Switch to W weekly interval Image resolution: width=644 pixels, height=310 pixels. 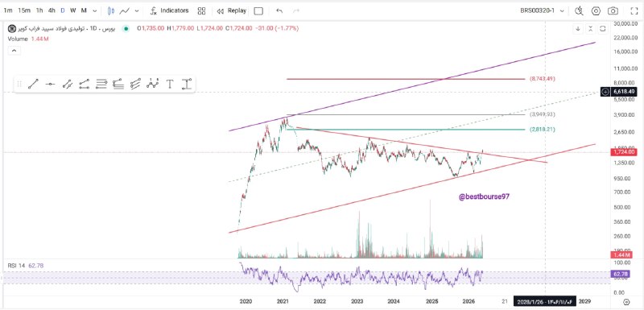click(x=72, y=10)
